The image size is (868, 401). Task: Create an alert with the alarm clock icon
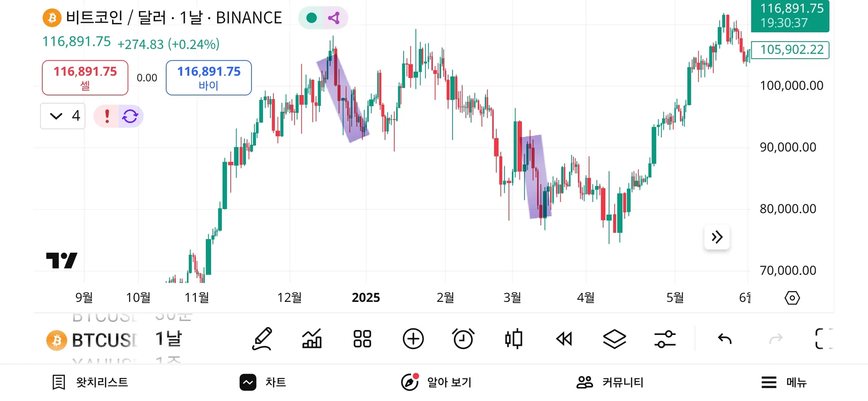pyautogui.click(x=463, y=339)
